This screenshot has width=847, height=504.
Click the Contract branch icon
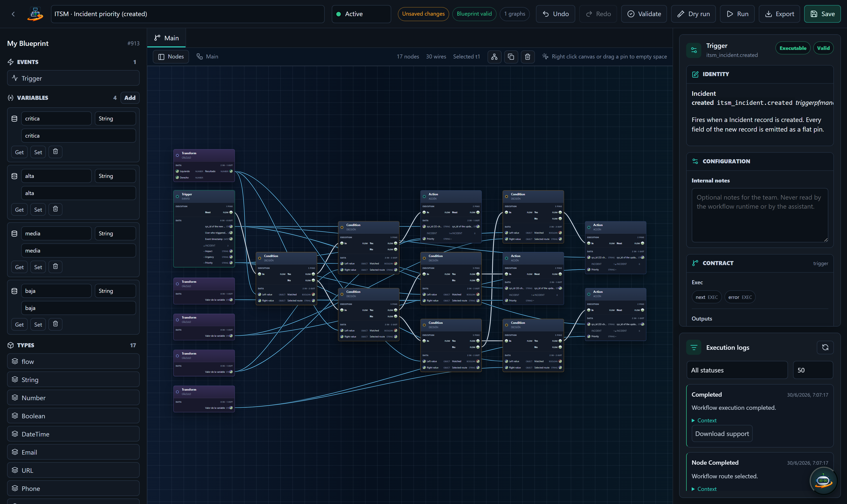[x=695, y=263]
